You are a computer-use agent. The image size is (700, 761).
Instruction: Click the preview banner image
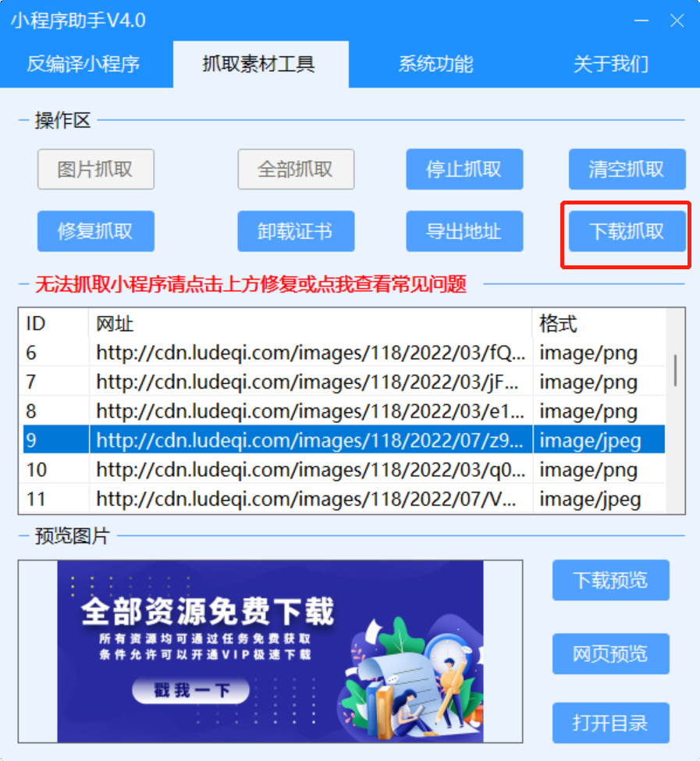pyautogui.click(x=270, y=651)
